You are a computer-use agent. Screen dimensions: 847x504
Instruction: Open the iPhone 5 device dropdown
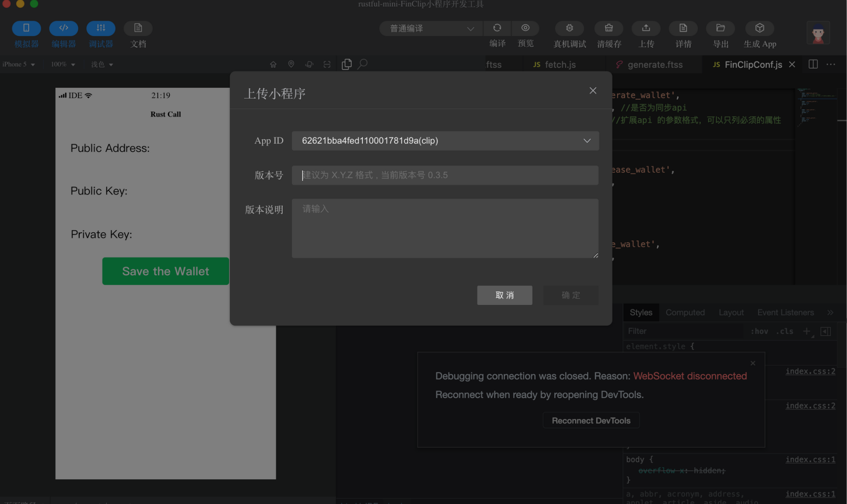pyautogui.click(x=19, y=65)
